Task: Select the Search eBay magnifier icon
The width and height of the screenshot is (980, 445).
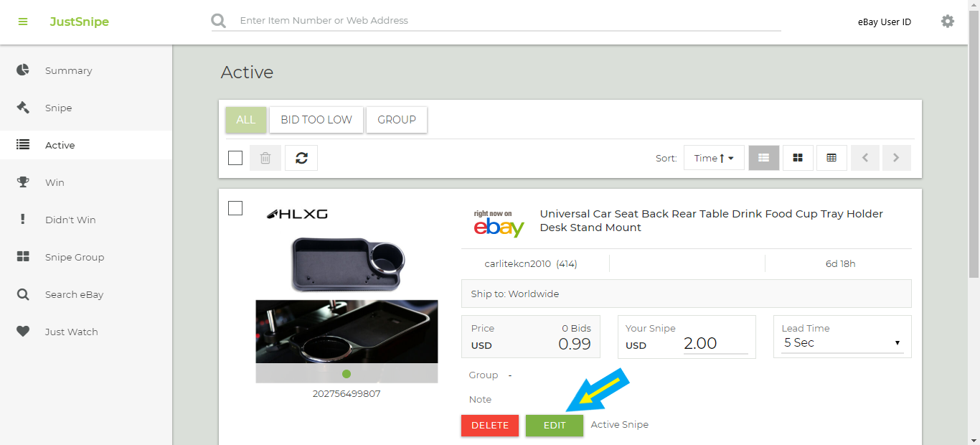Action: pyautogui.click(x=22, y=294)
